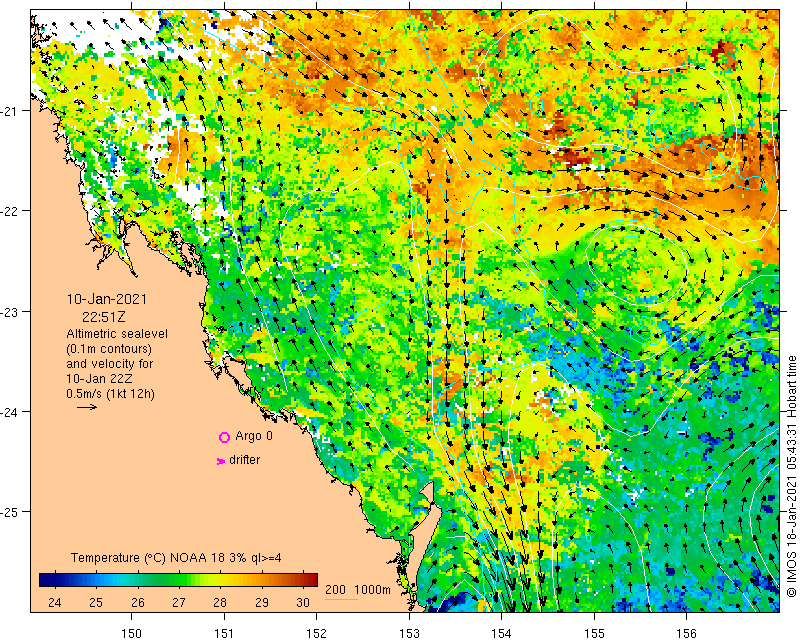The height and width of the screenshot is (640, 800).
Task: Click the "(0.1m contours)" text
Action: [109, 349]
